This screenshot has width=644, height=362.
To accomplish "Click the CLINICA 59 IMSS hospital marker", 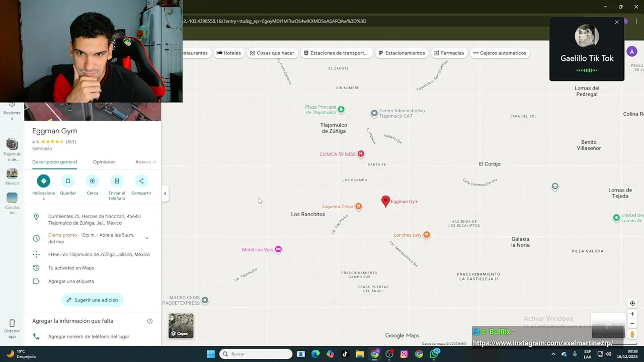I will coord(360,154).
